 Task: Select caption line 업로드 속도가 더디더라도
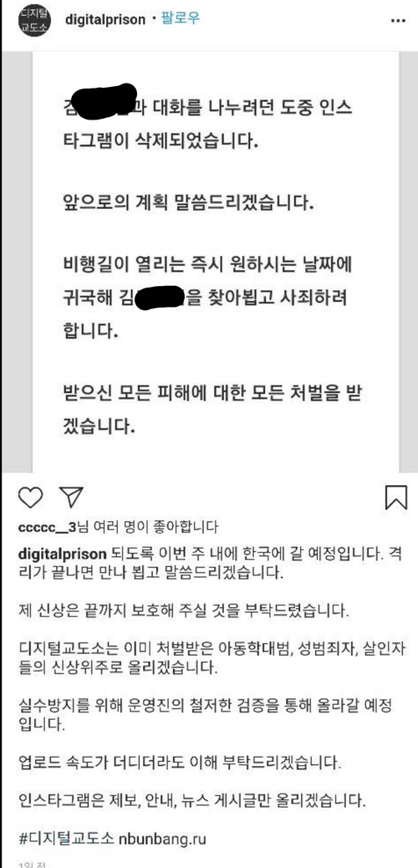pyautogui.click(x=181, y=763)
